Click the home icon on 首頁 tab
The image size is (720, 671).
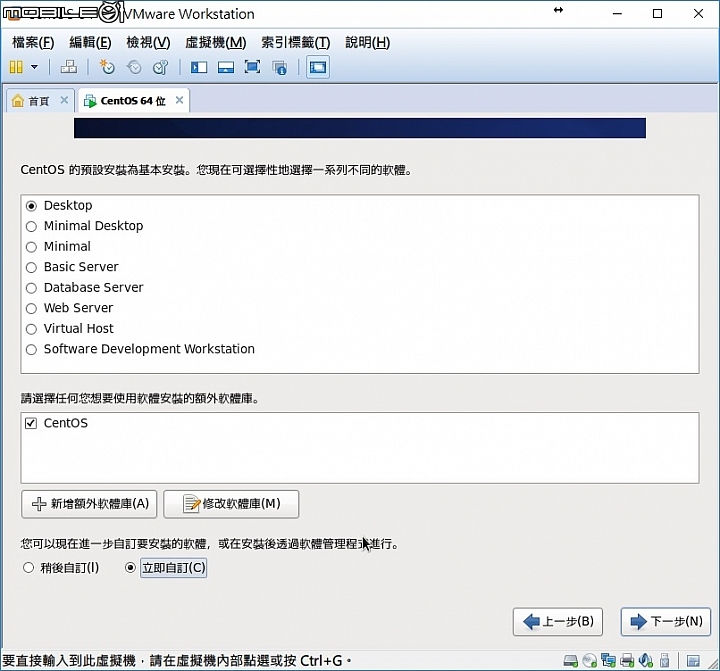tap(17, 101)
